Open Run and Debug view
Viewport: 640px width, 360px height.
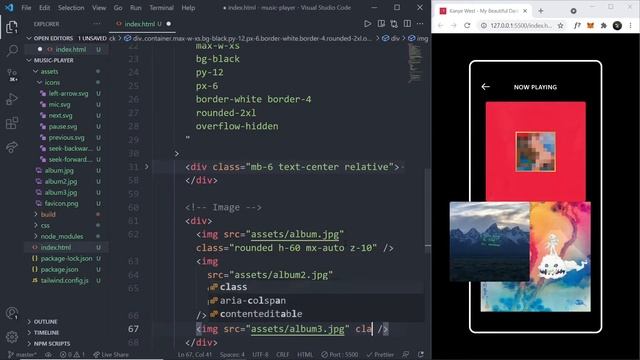click(x=11, y=99)
